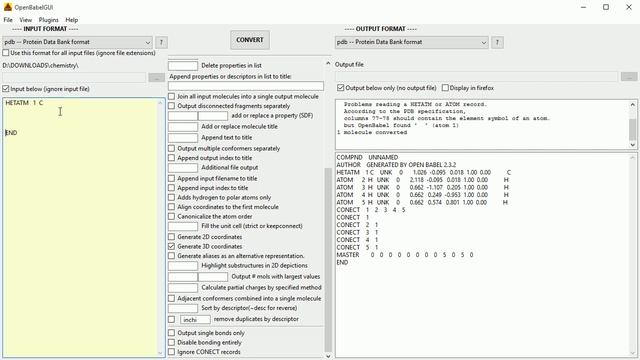Click the 'MASTER' record line in output
Viewport: 640px width, 360px height.
(x=405, y=255)
